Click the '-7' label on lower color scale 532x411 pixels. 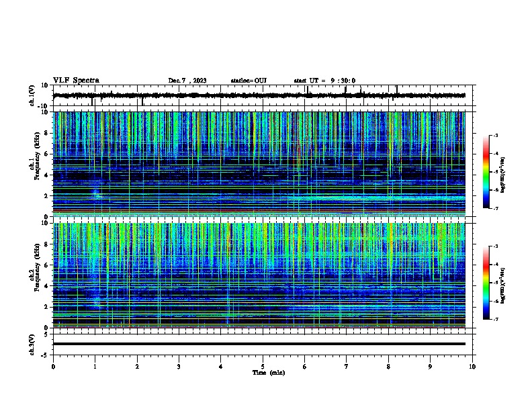[495, 319]
